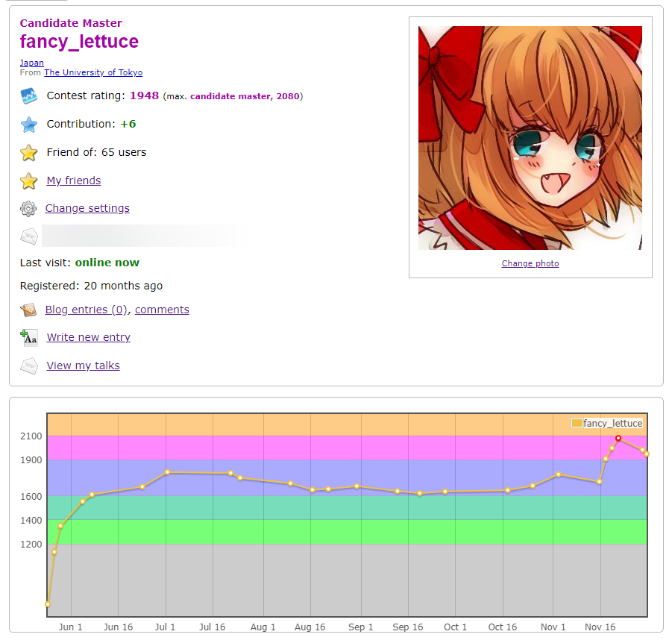672x643 pixels.
Task: Click the blog notebook icon
Action: pos(28,310)
